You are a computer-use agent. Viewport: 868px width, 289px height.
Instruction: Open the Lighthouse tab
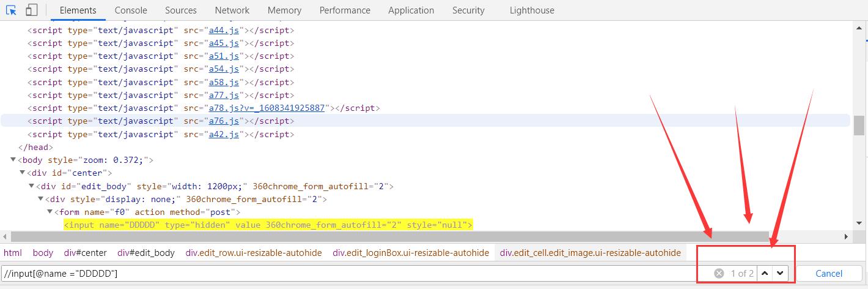(532, 10)
